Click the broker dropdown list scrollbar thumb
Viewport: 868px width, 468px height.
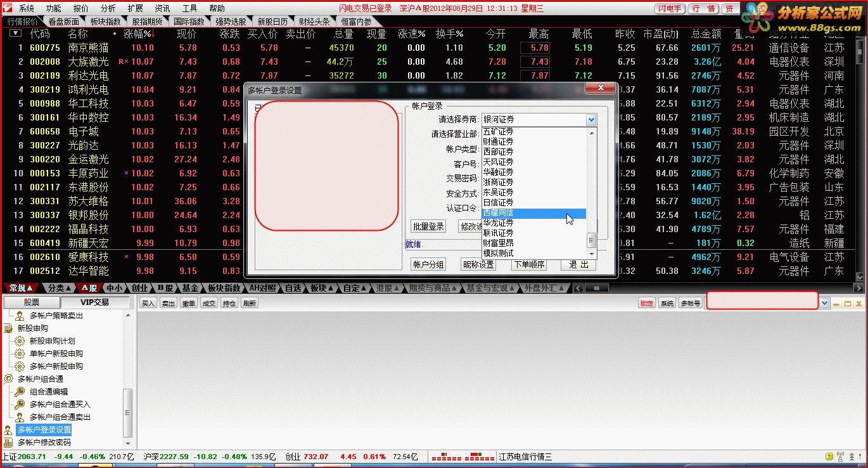point(592,240)
